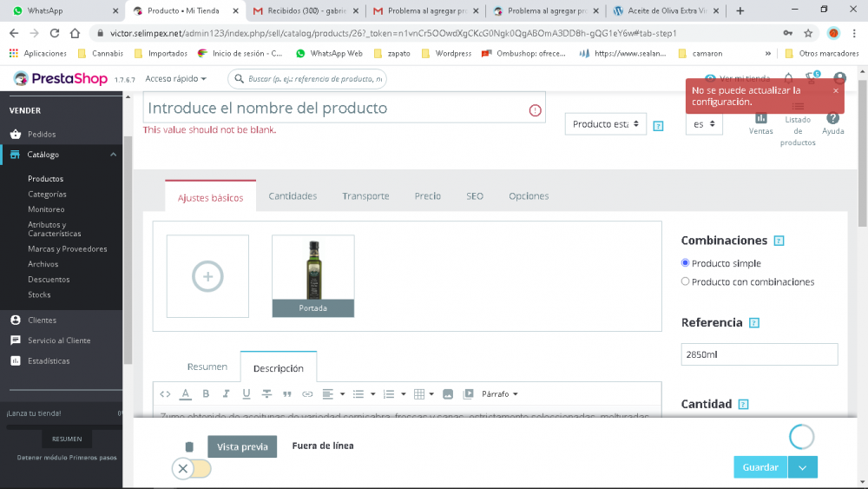This screenshot has width=868, height=489.
Task: Open user profile avatar icon
Action: [839, 78]
